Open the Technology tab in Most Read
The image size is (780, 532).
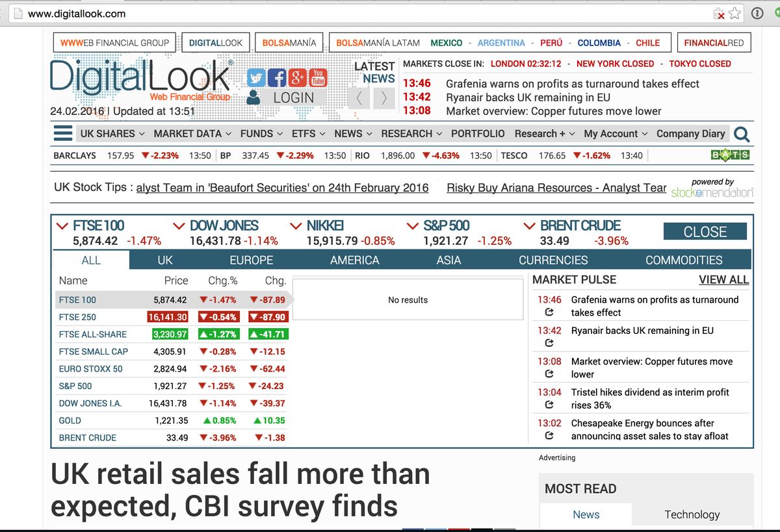pos(692,514)
